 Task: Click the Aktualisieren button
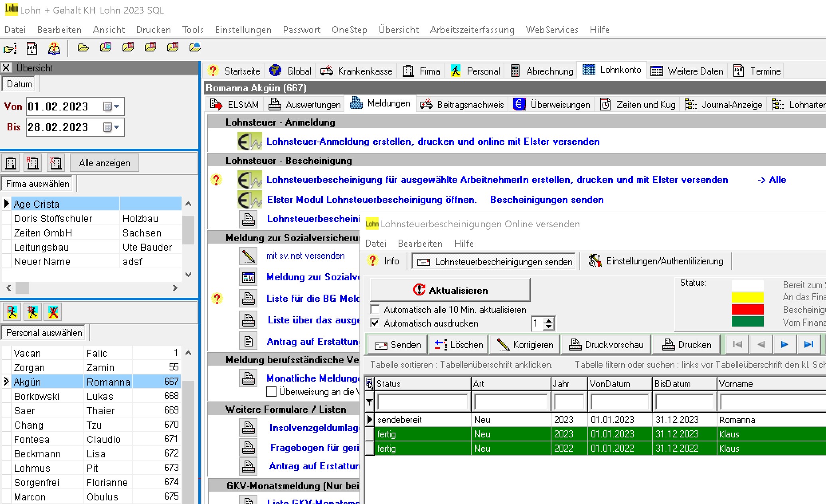(x=450, y=290)
